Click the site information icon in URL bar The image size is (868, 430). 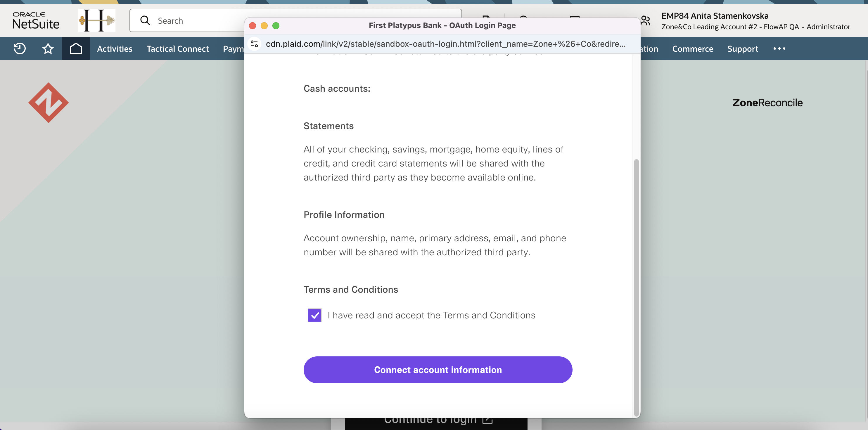point(254,44)
